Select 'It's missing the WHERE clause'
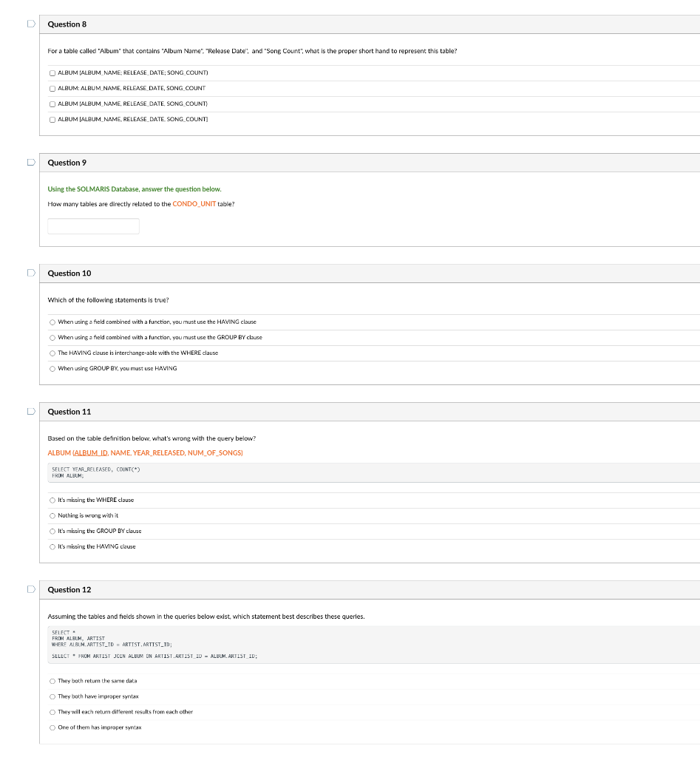The image size is (700, 757). click(52, 500)
